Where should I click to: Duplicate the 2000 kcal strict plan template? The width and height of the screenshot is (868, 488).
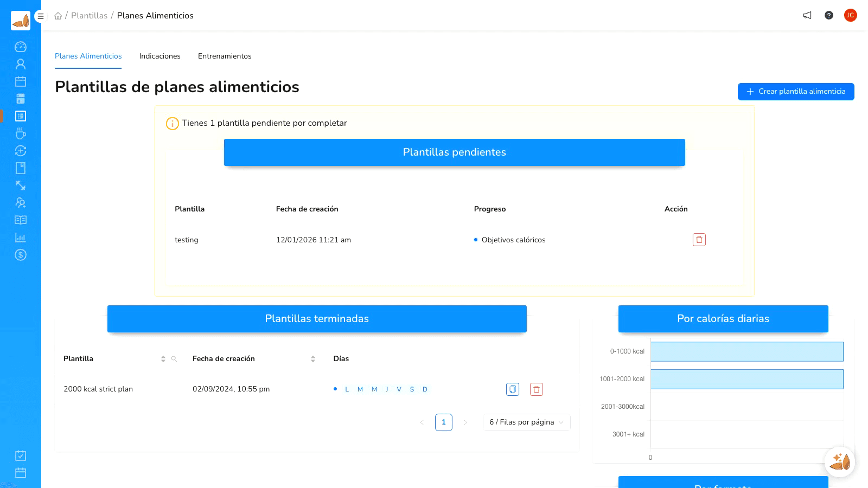coord(513,389)
